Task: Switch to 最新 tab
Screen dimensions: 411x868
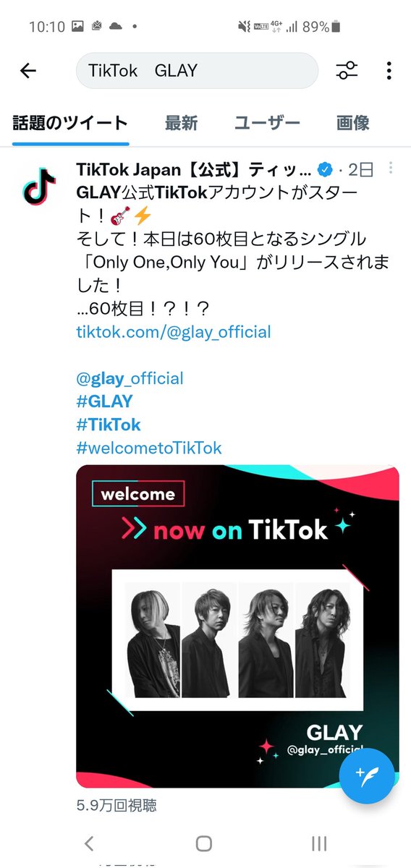Action: point(181,123)
